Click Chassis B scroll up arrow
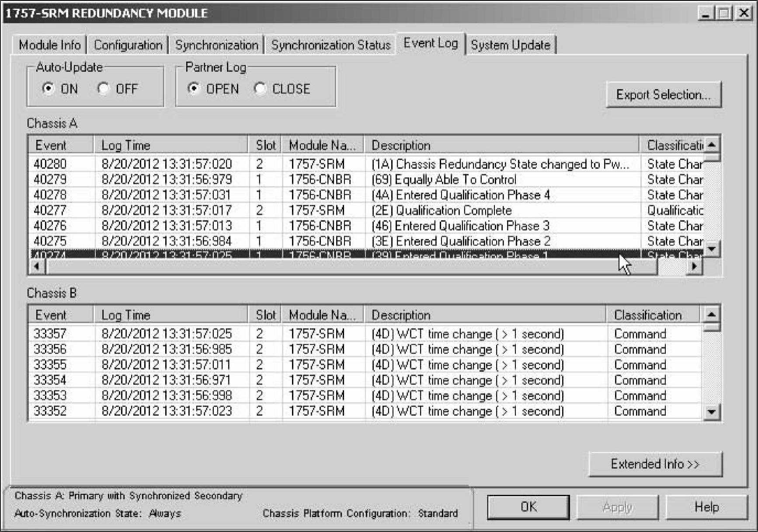The image size is (758, 532). pos(712,314)
